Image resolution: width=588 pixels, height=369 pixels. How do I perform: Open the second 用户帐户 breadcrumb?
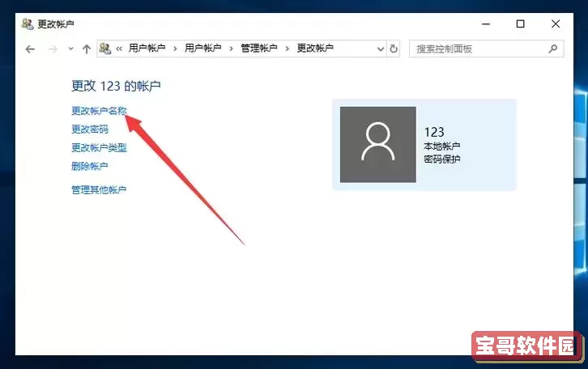pos(202,49)
